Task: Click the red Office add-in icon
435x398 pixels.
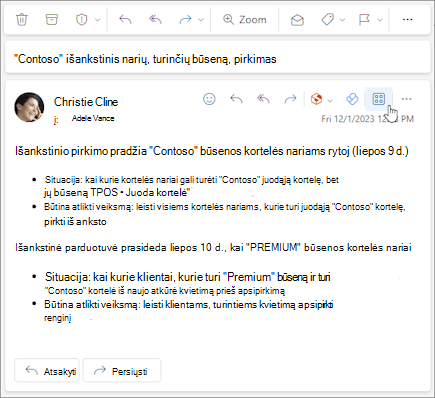Action: coord(316,99)
